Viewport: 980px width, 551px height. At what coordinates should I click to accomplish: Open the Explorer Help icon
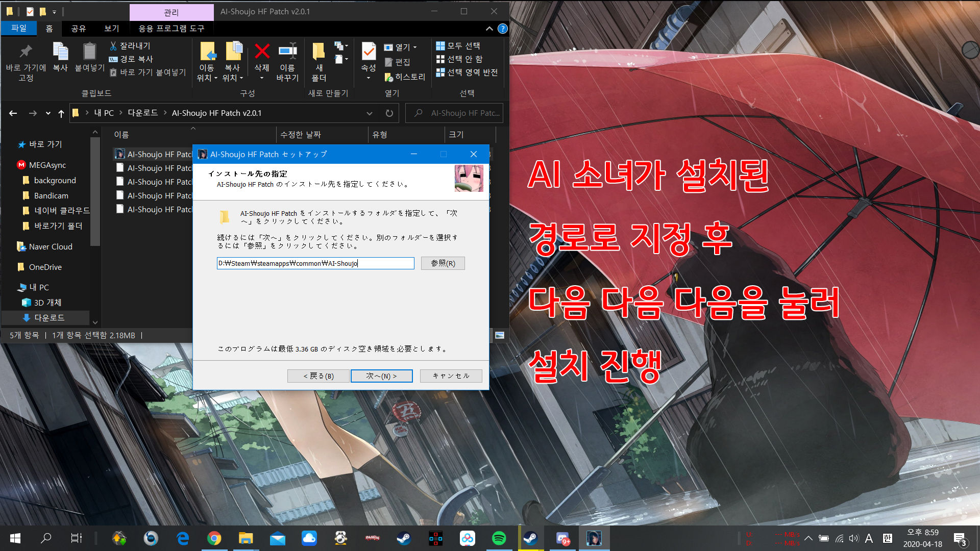[x=503, y=29]
